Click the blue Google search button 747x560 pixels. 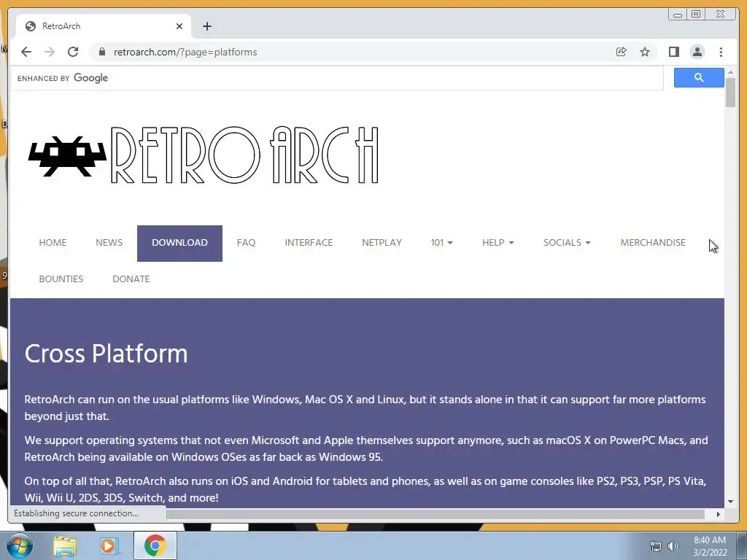click(x=699, y=77)
